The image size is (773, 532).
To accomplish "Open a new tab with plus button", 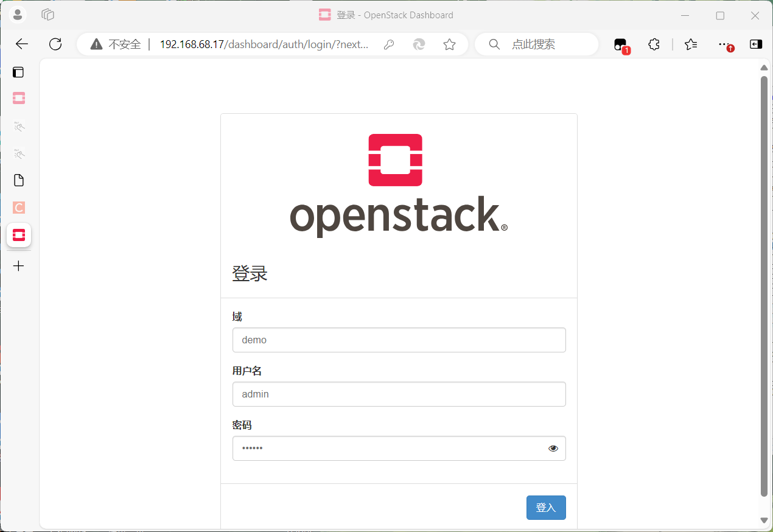I will [x=19, y=266].
